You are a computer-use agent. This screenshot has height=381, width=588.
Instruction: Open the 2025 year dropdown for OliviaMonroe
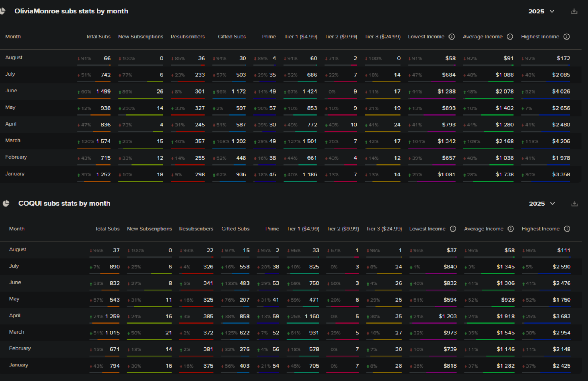coord(541,12)
